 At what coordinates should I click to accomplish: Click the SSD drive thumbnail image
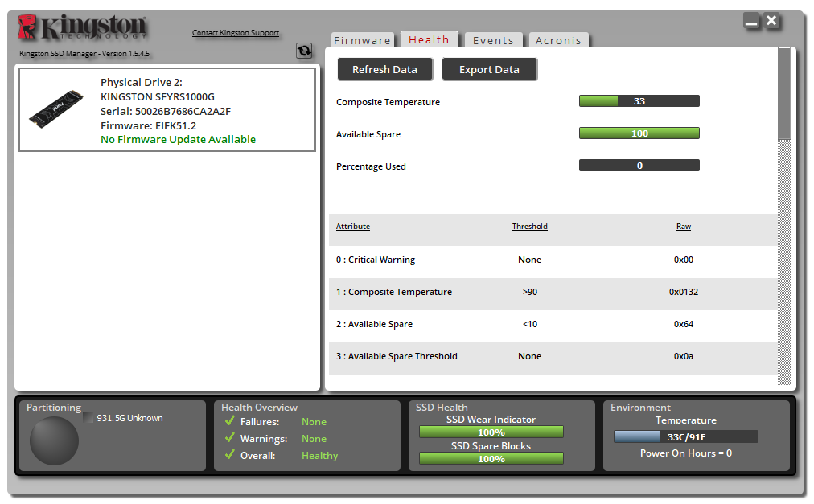tap(56, 109)
